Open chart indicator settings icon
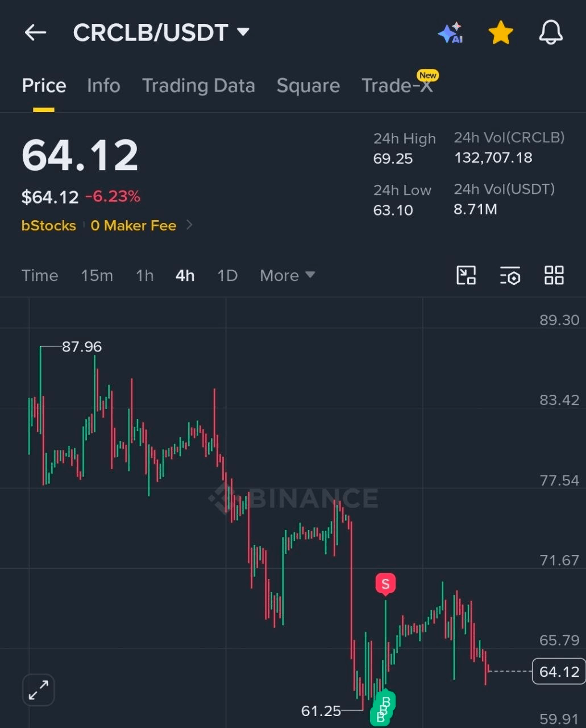Screen dimensions: 586x728 pyautogui.click(x=510, y=275)
